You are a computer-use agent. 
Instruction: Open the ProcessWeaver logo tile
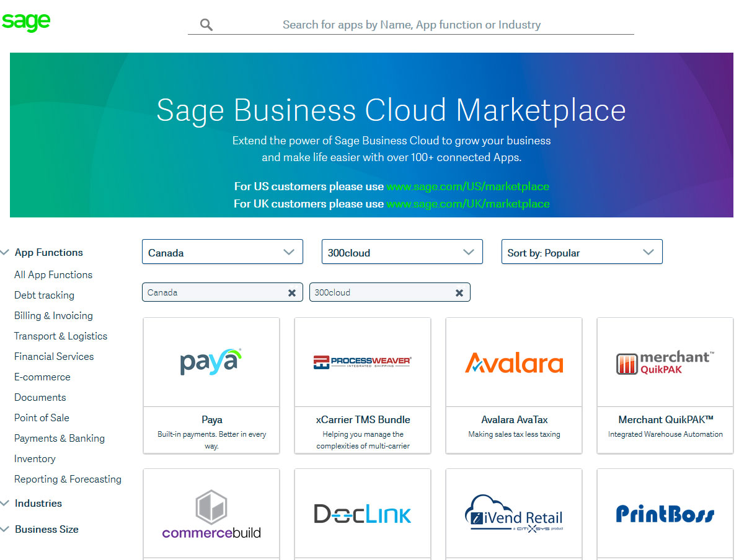(x=362, y=362)
